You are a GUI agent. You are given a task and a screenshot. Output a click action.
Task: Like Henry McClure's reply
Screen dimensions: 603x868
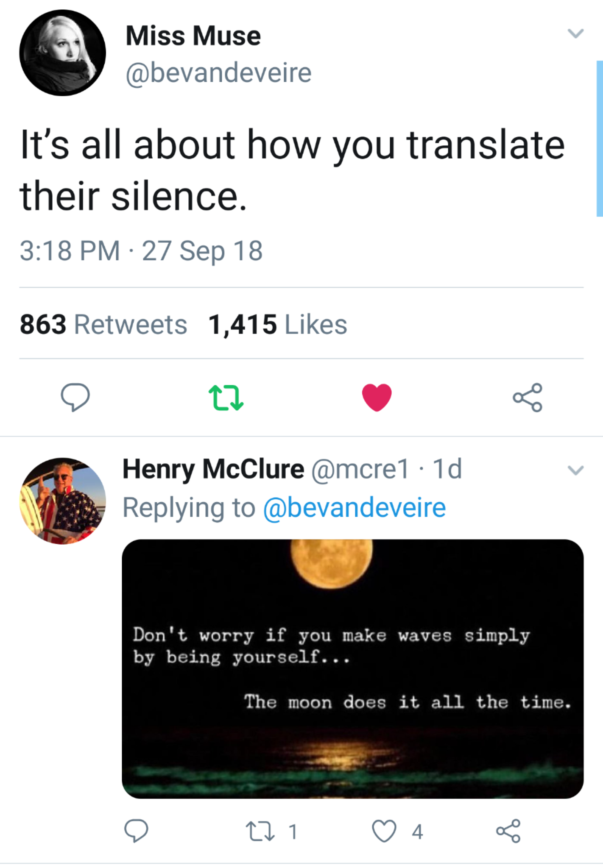(x=384, y=831)
